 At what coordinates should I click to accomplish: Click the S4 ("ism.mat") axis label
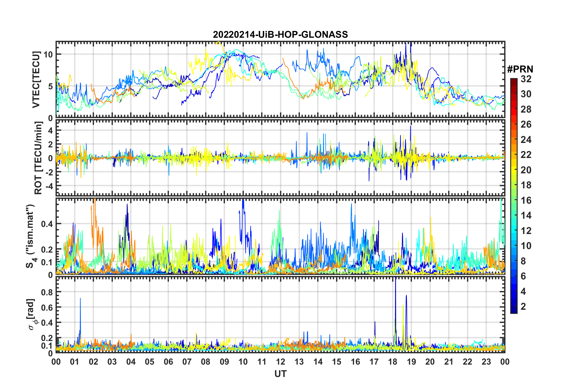click(30, 236)
